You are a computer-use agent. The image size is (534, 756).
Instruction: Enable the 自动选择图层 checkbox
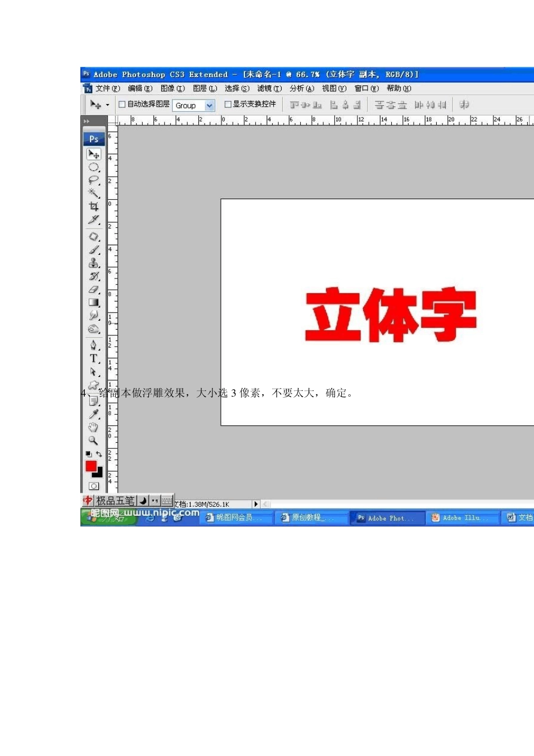[122, 104]
